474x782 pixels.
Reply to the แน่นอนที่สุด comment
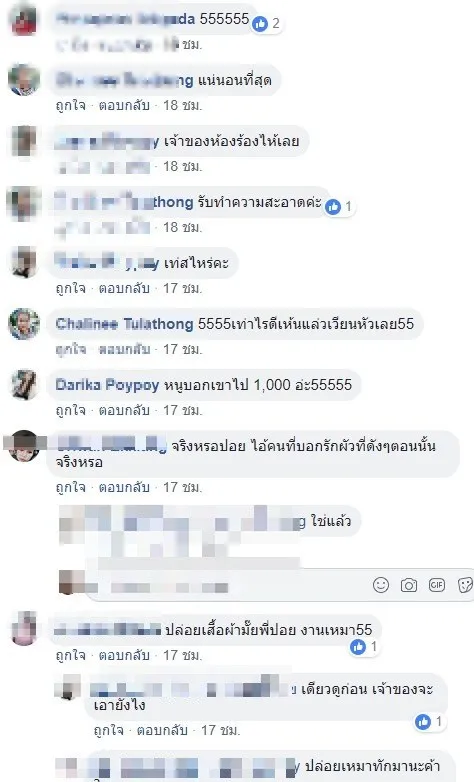click(124, 105)
